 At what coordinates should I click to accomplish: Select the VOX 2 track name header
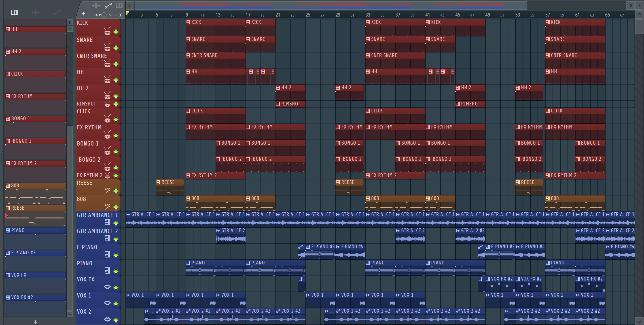pyautogui.click(x=84, y=312)
